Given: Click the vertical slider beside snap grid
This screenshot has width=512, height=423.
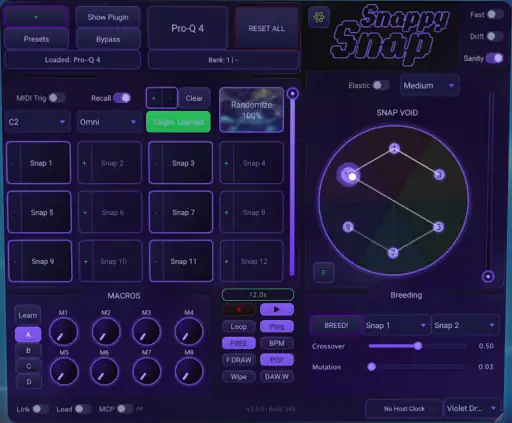Looking at the screenshot, I should point(292,182).
